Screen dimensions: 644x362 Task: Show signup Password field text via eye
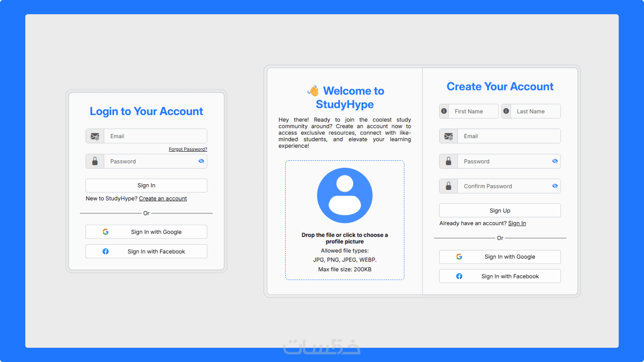click(555, 161)
